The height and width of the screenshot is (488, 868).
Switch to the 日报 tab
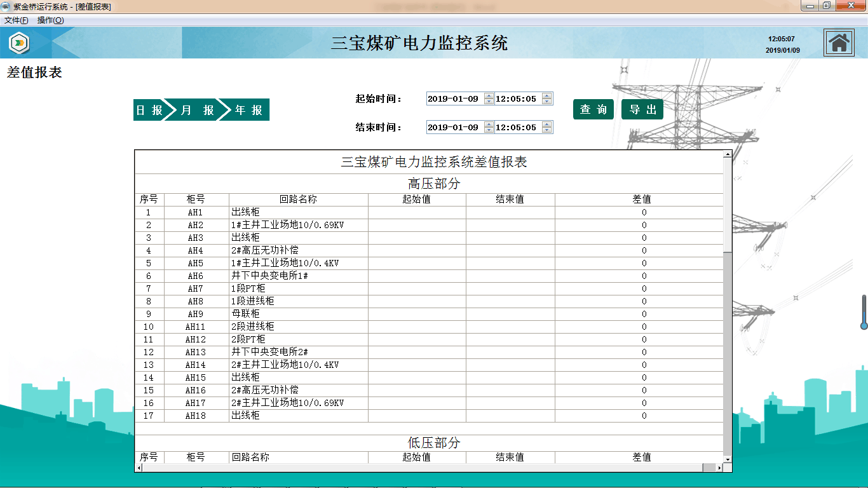tap(149, 110)
